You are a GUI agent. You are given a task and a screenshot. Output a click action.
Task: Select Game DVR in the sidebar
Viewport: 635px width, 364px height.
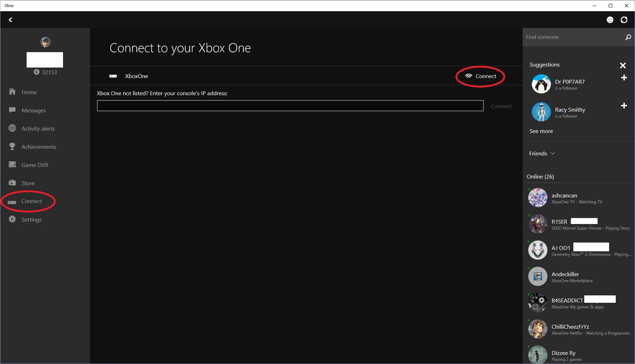pos(35,165)
